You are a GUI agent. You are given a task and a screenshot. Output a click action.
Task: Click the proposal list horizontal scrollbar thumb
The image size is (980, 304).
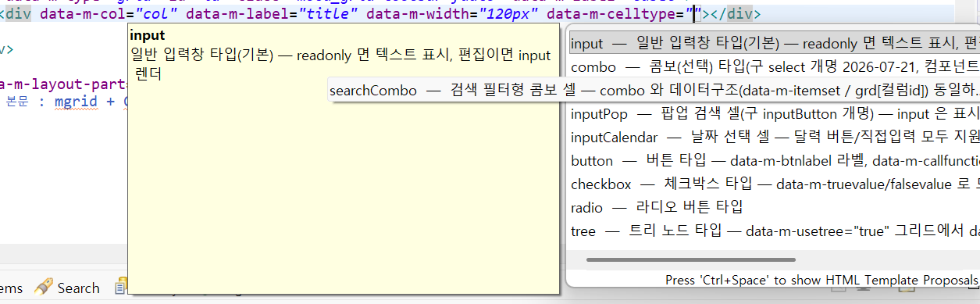691,259
